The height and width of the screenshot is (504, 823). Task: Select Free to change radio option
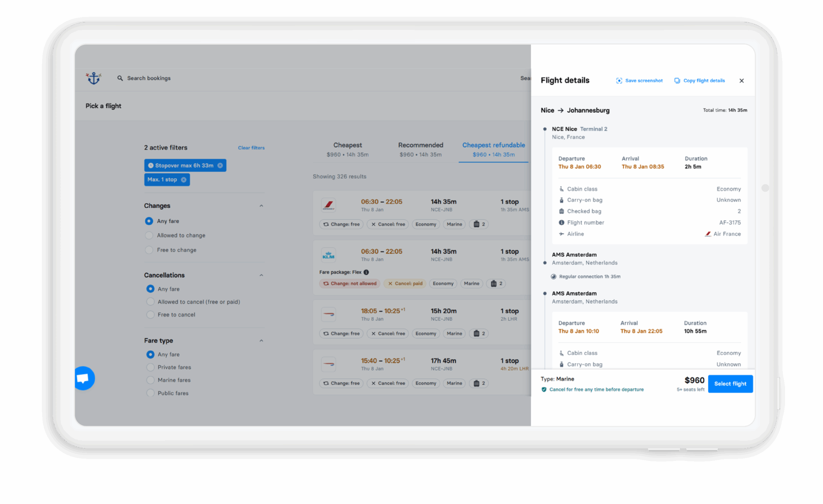coord(149,250)
